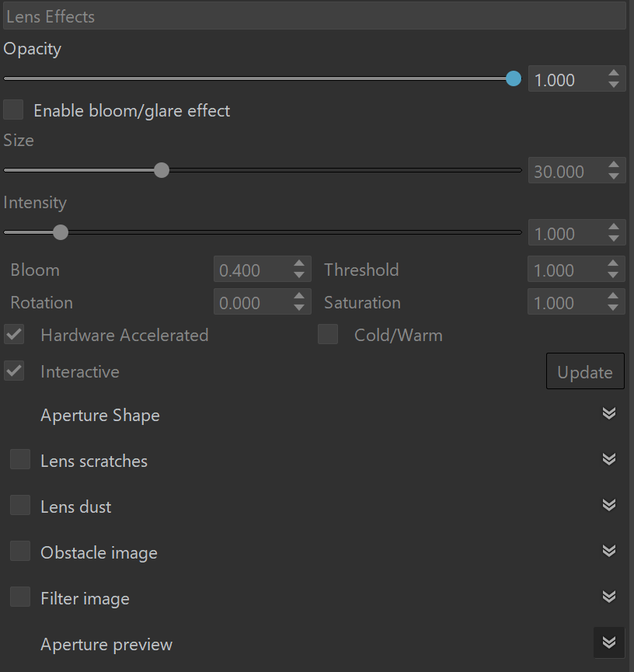Tick the Lens dust checkbox
634x672 pixels.
pyautogui.click(x=20, y=505)
